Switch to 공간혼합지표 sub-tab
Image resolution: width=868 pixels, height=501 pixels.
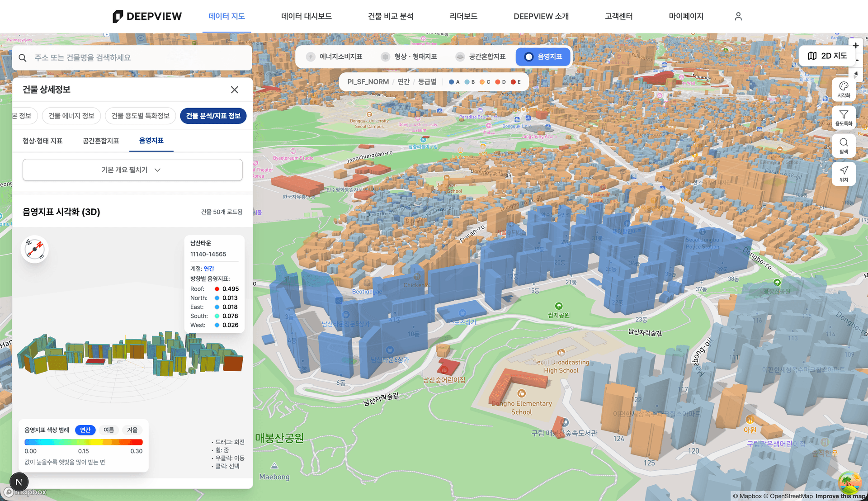[x=101, y=141]
